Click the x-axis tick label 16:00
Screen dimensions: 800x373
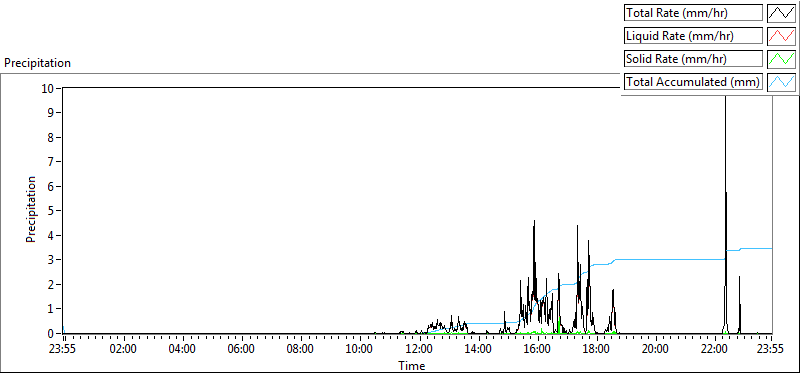pyautogui.click(x=537, y=350)
